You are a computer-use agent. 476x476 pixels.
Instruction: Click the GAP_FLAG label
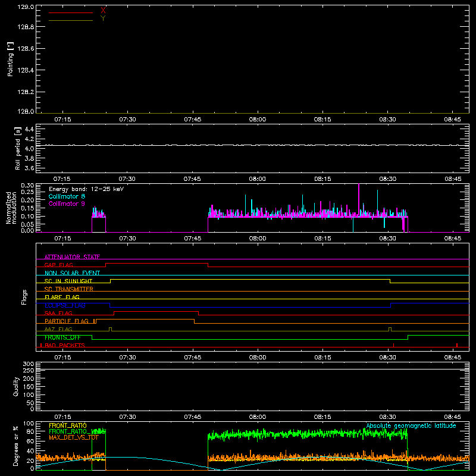58,265
